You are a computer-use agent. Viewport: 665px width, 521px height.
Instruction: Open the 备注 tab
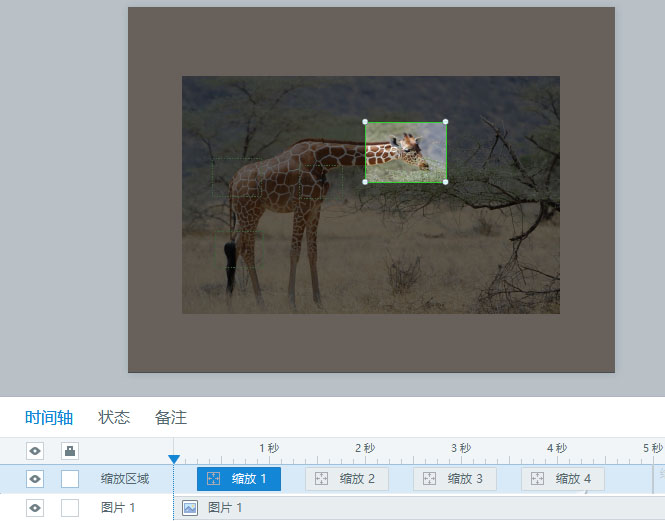tap(170, 417)
